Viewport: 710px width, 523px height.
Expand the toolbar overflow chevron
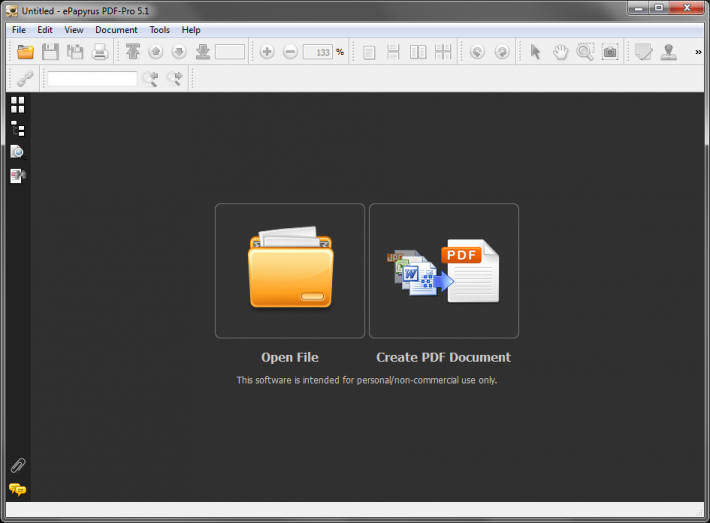698,52
